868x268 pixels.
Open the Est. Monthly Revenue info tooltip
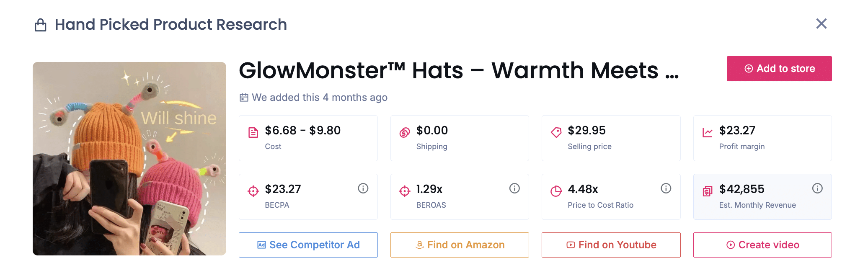coord(817,188)
